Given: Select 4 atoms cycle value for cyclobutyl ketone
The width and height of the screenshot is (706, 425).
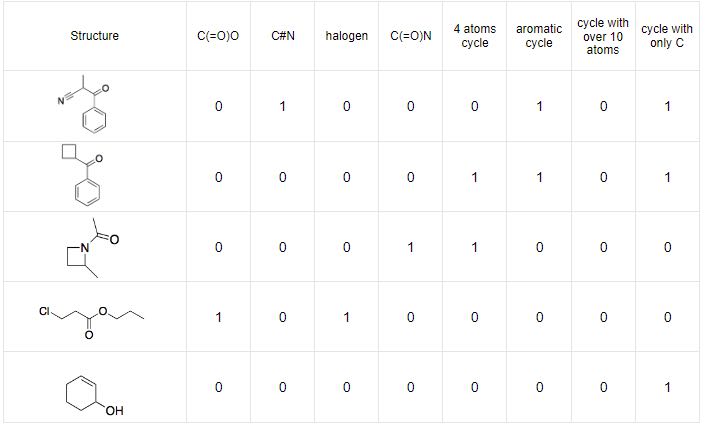Looking at the screenshot, I should (475, 177).
